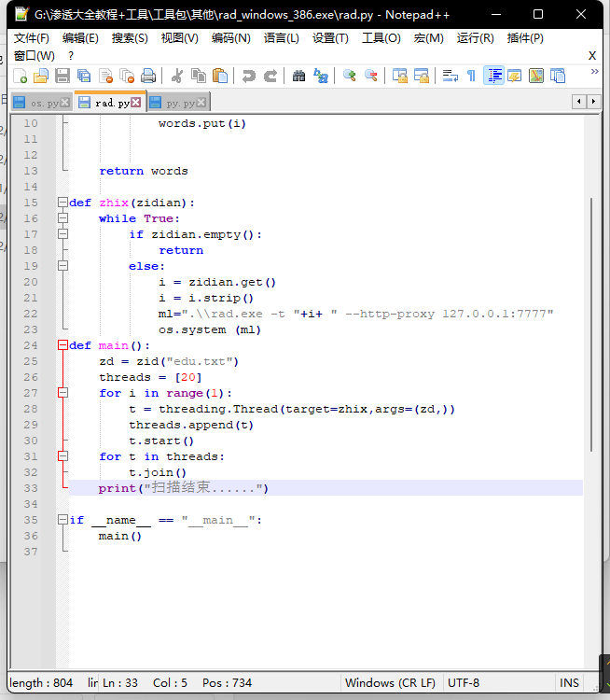Viewport: 610px width, 700px height.
Task: Toggle synchronized horizontal scrolling
Action: (x=421, y=76)
